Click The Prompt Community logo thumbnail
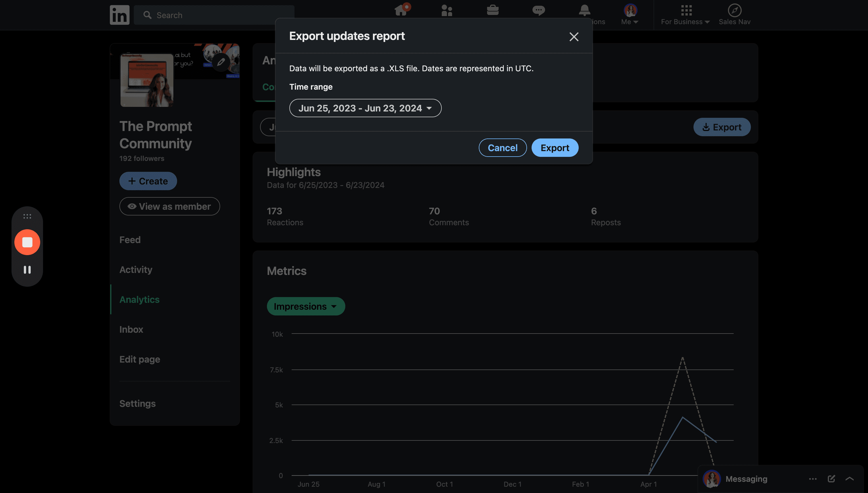 pos(147,80)
